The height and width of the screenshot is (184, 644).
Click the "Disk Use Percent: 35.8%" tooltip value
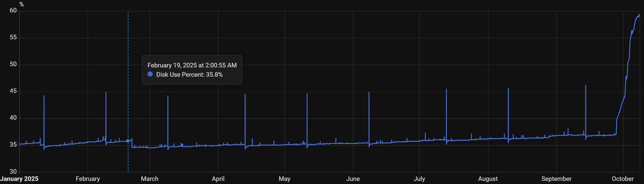pos(189,74)
